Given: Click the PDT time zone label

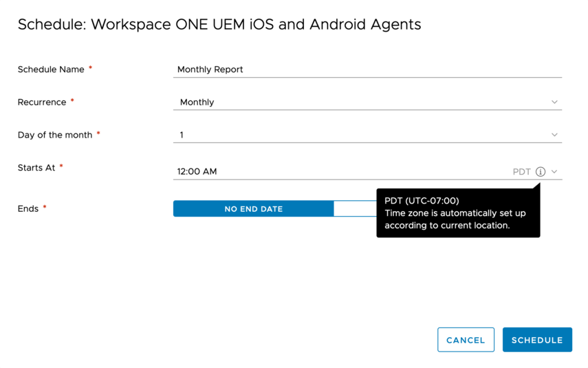Looking at the screenshot, I should coord(521,172).
